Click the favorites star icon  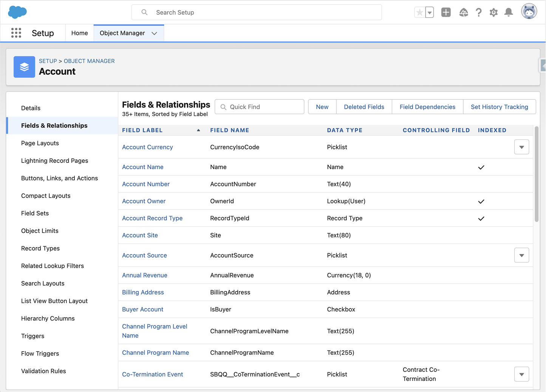point(420,12)
